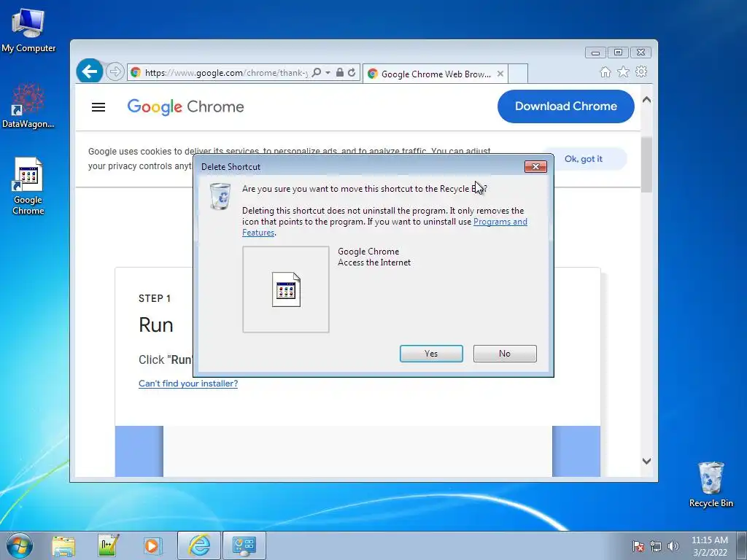Close the Google Chrome Web Browser tab
Screen dimensions: 747x560
click(500, 74)
